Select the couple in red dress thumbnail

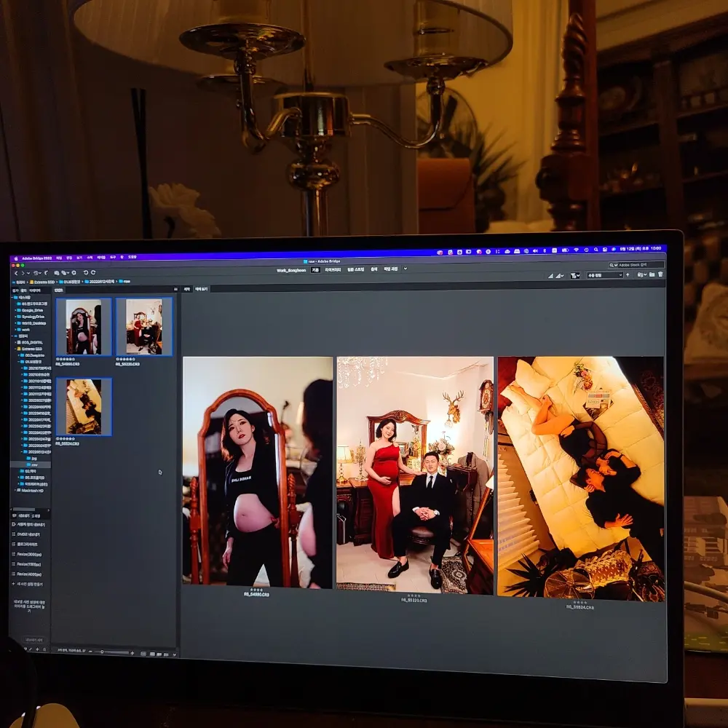(144, 326)
